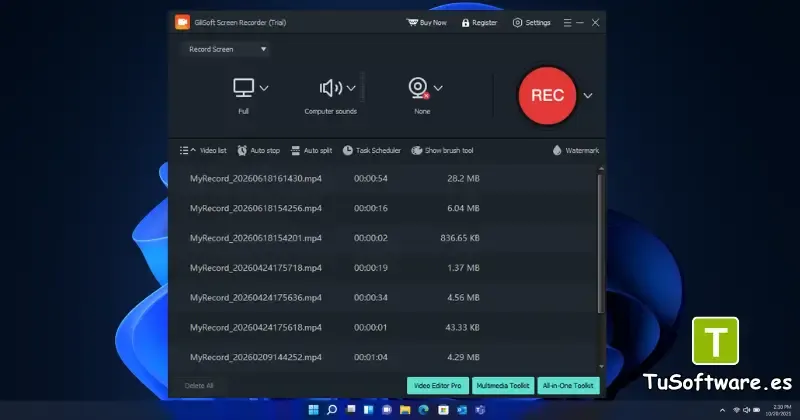Collapse the Video list toggle

tap(203, 151)
